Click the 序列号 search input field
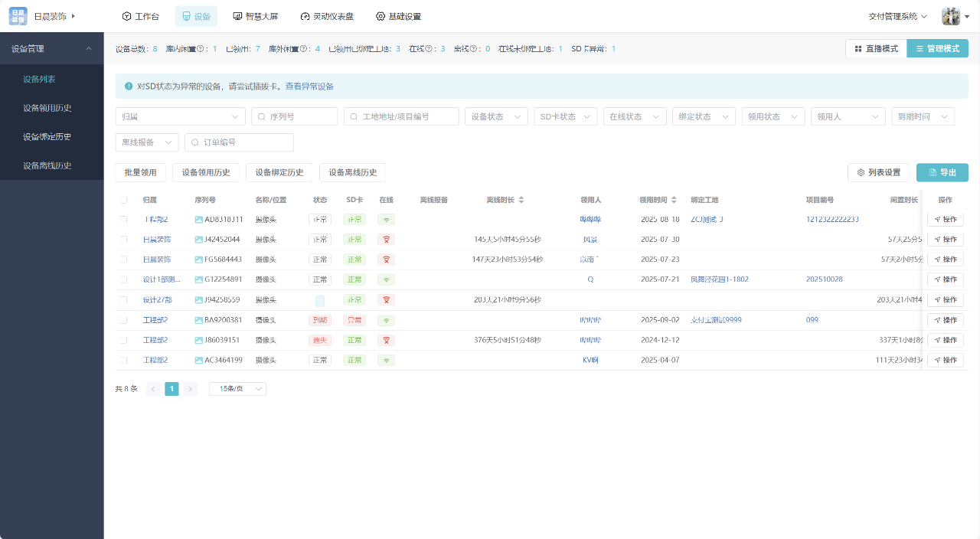 (x=295, y=116)
